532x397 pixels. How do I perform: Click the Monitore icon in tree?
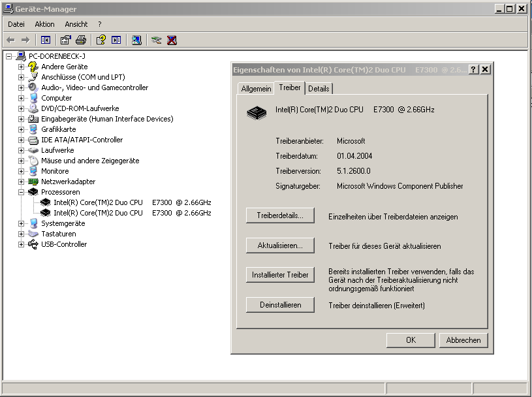(x=33, y=171)
